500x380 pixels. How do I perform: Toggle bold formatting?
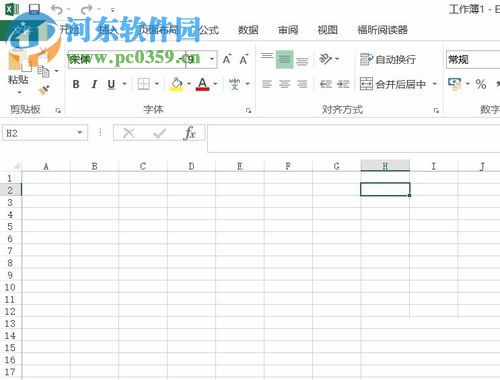pos(76,84)
